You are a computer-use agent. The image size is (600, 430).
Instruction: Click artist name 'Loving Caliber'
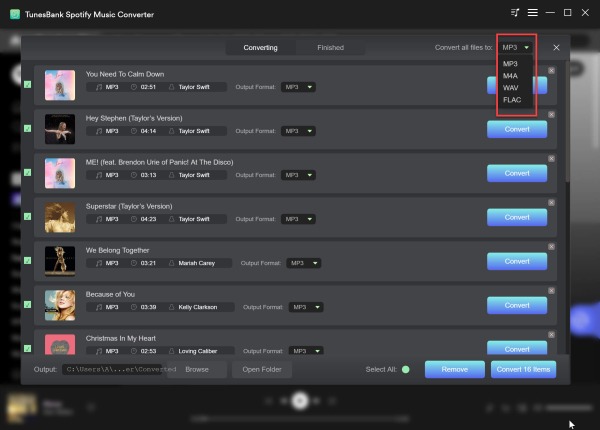[198, 351]
